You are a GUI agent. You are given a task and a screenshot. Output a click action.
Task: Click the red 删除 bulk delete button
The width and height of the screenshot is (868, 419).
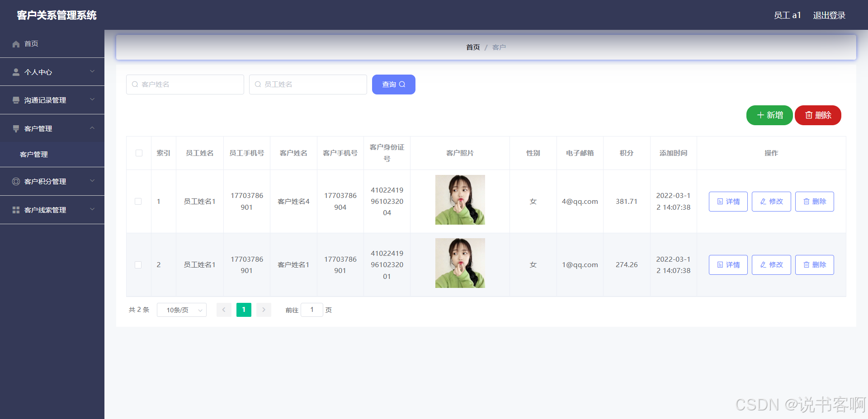coord(818,115)
